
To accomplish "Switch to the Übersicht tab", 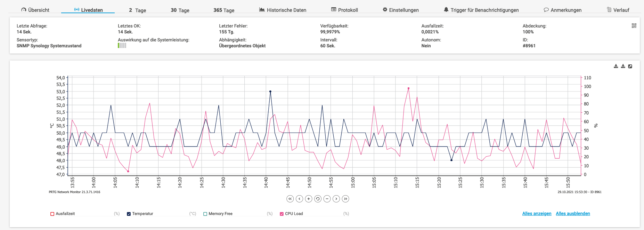I will point(35,10).
